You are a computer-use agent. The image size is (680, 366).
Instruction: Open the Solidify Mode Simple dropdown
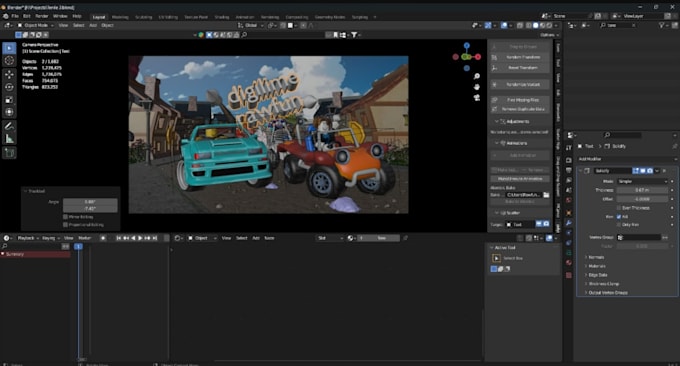coord(642,181)
